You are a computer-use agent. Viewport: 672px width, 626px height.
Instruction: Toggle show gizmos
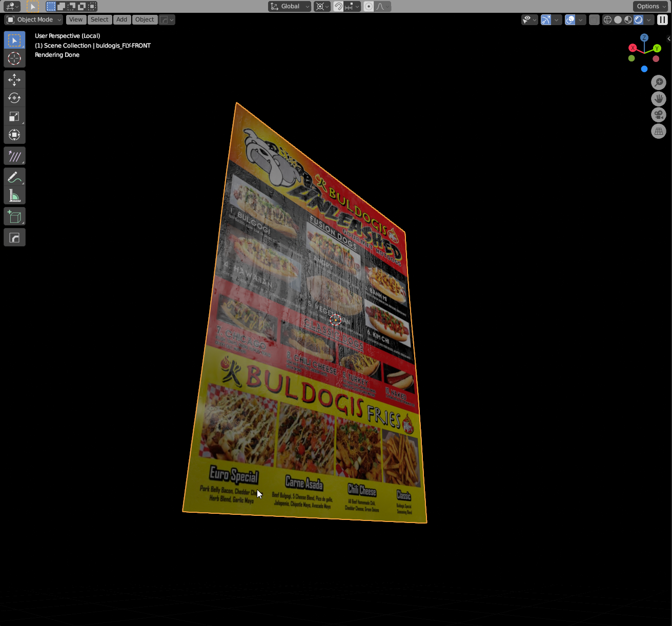click(546, 19)
